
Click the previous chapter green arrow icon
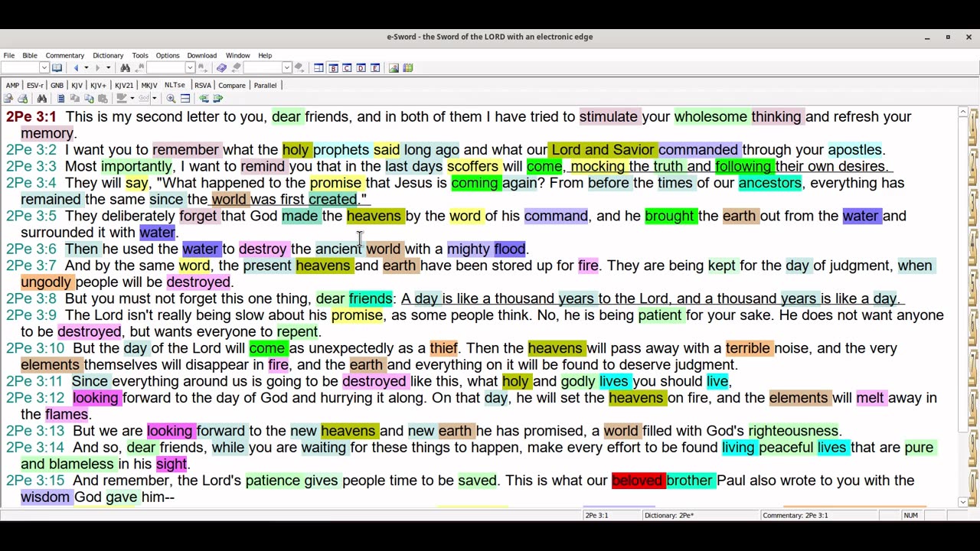click(x=204, y=98)
